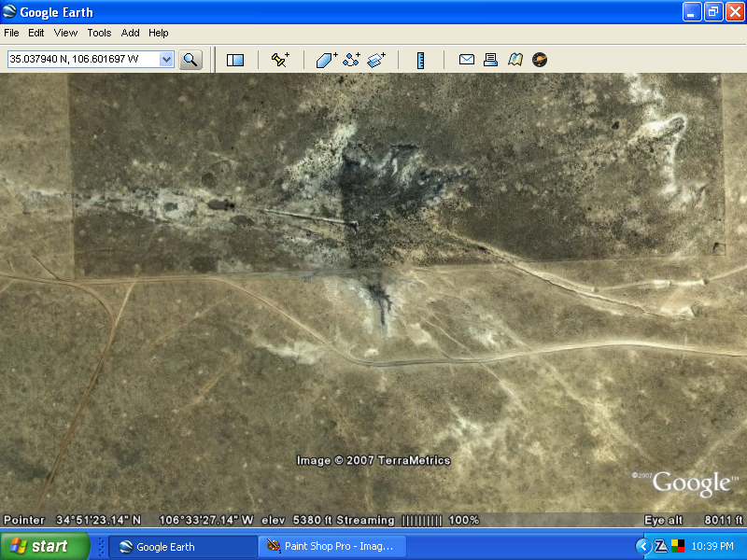This screenshot has height=560, width=747.
Task: Expand the search coordinates dropdown arrow
Action: pos(166,60)
